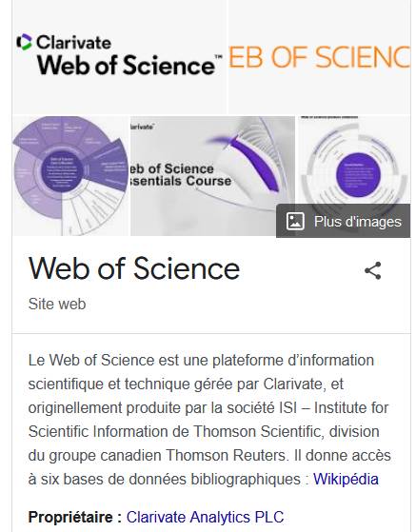The width and height of the screenshot is (416, 532).
Task: Click the picture icon in Plus d'images
Action: pyautogui.click(x=295, y=221)
